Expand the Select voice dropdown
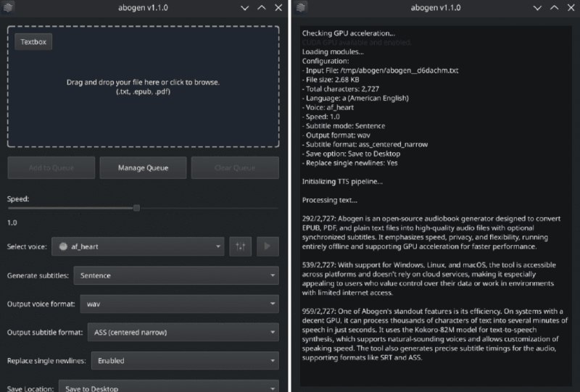The image size is (580, 392). tap(138, 247)
